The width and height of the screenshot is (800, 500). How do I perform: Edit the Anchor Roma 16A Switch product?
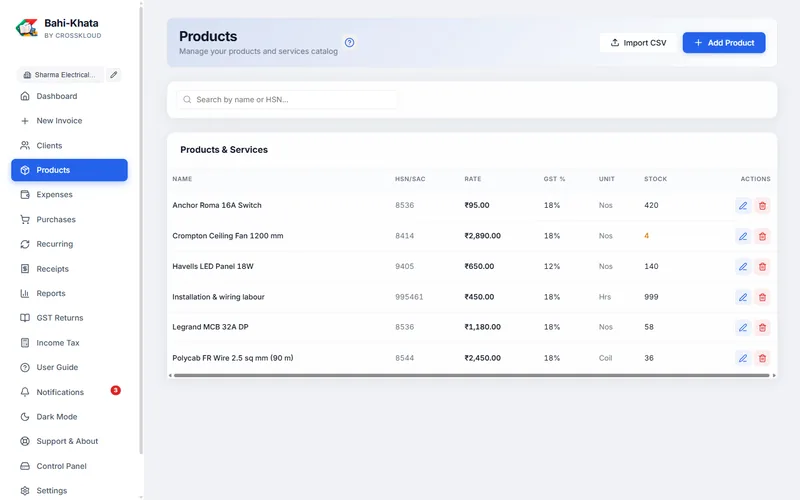click(x=743, y=206)
